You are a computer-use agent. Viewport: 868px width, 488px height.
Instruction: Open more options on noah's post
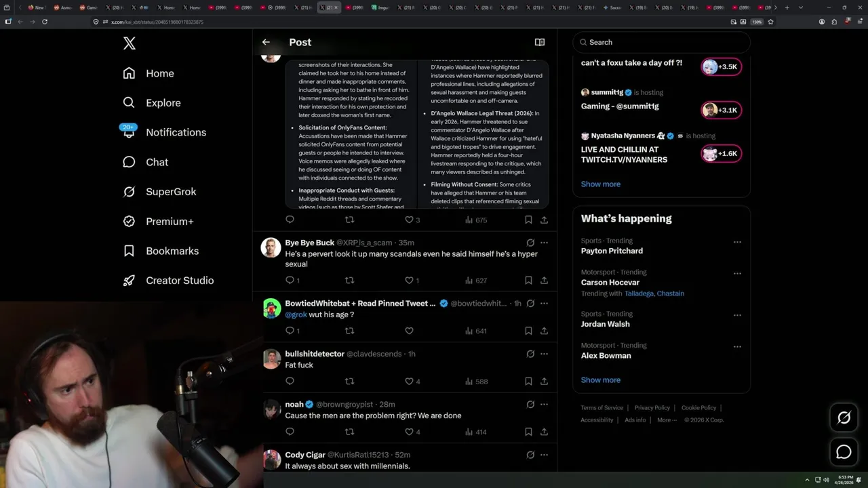pos(544,404)
